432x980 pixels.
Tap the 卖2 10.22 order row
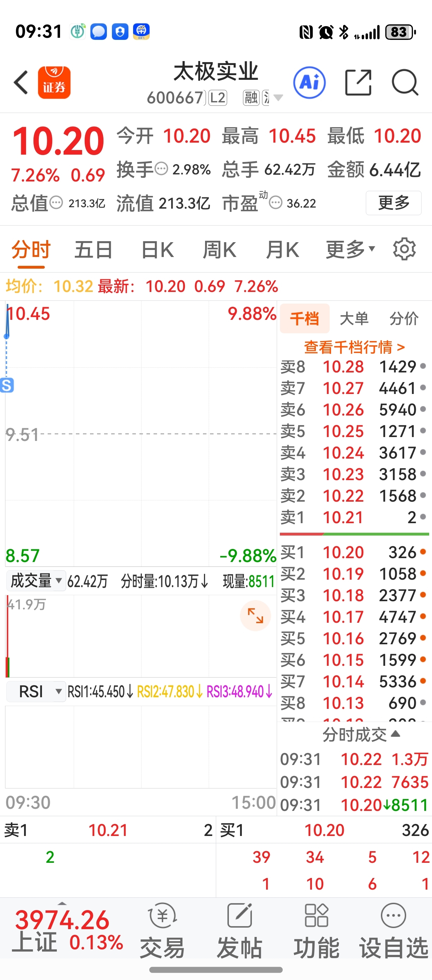point(354,496)
